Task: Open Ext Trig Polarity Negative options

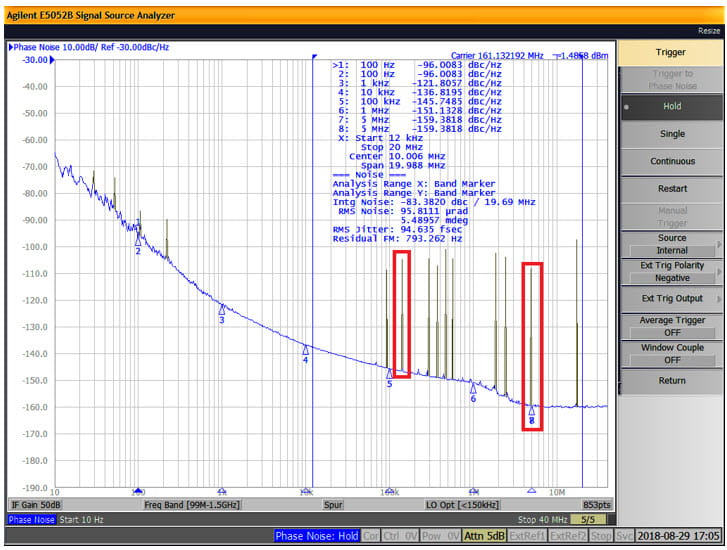Action: tap(672, 272)
